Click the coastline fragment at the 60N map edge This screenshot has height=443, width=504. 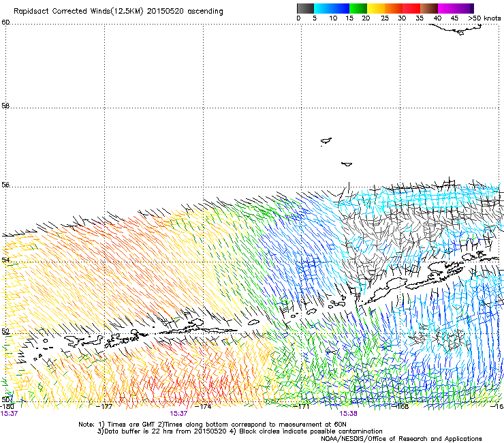pos(456,29)
